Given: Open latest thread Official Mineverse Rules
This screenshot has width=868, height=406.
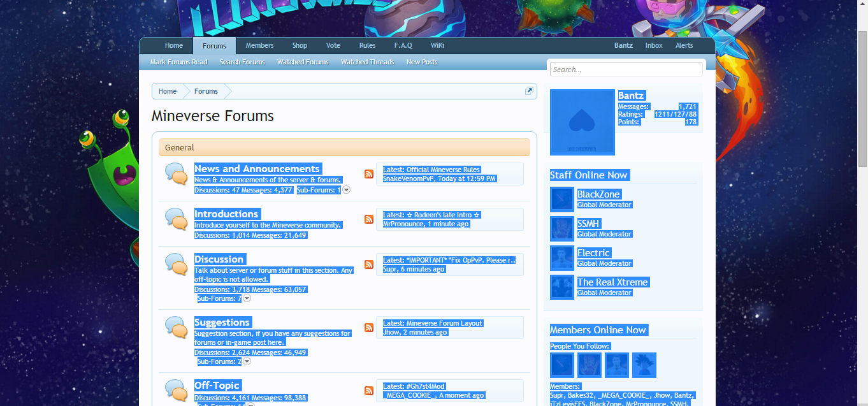Looking at the screenshot, I should [x=443, y=170].
